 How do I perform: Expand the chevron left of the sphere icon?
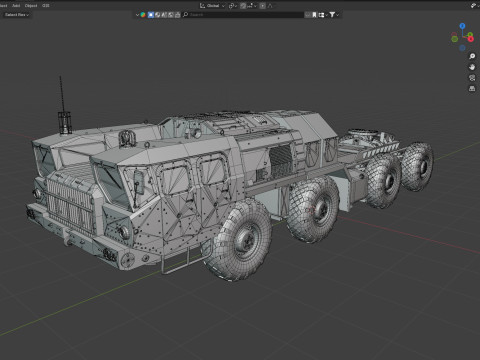point(137,15)
